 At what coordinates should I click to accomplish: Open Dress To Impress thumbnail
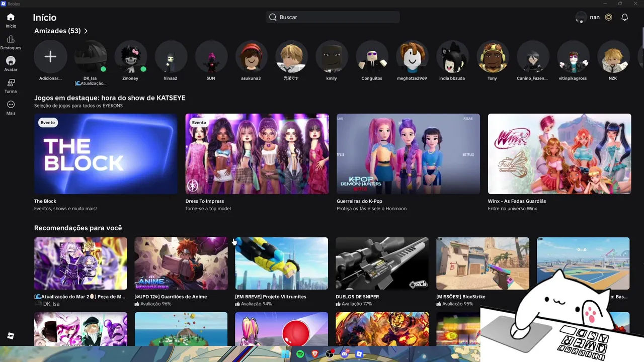257,154
